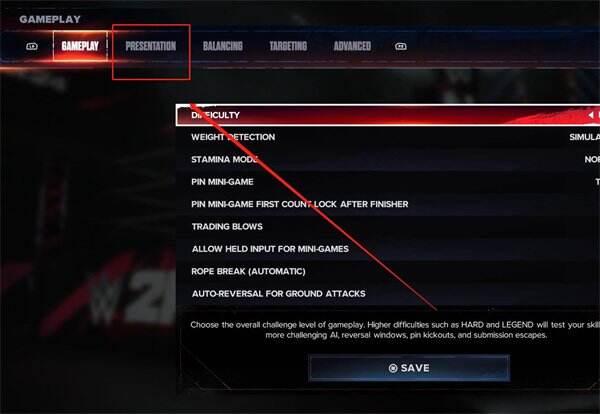600x414 pixels.
Task: Click the Save button
Action: [x=409, y=368]
